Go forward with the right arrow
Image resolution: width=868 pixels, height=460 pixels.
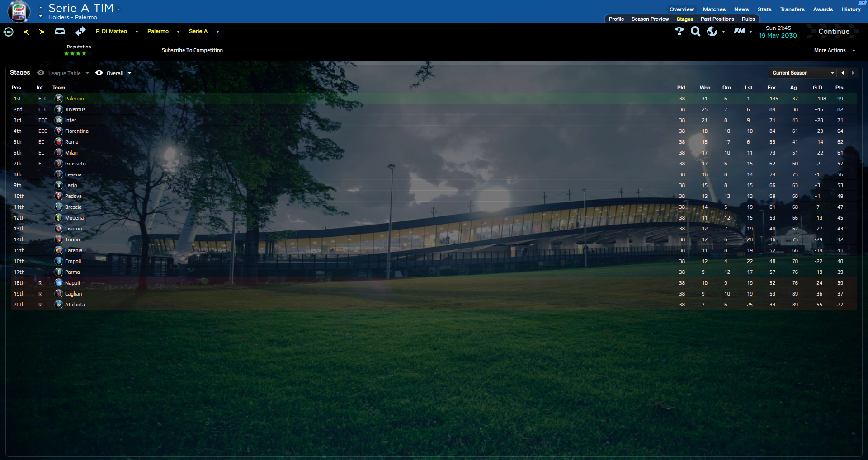click(42, 32)
